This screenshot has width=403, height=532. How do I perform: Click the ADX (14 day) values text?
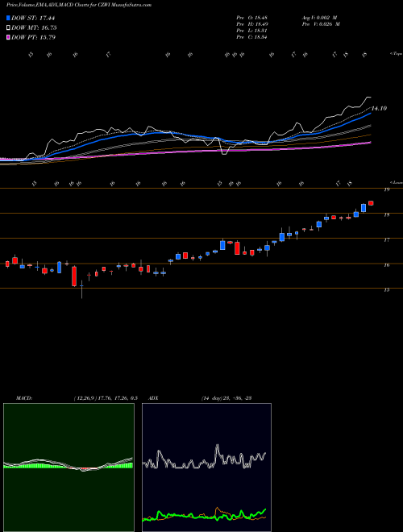tap(226, 398)
